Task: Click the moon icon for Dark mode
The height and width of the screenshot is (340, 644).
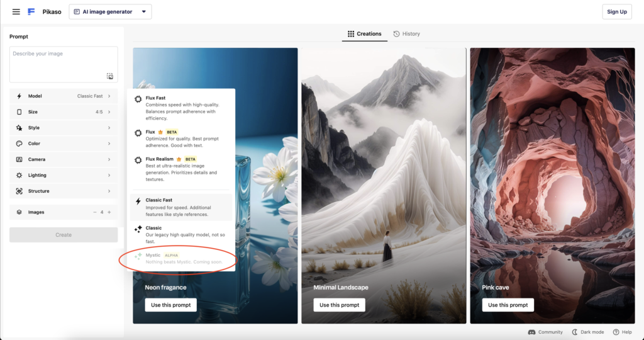Action: pos(575,332)
